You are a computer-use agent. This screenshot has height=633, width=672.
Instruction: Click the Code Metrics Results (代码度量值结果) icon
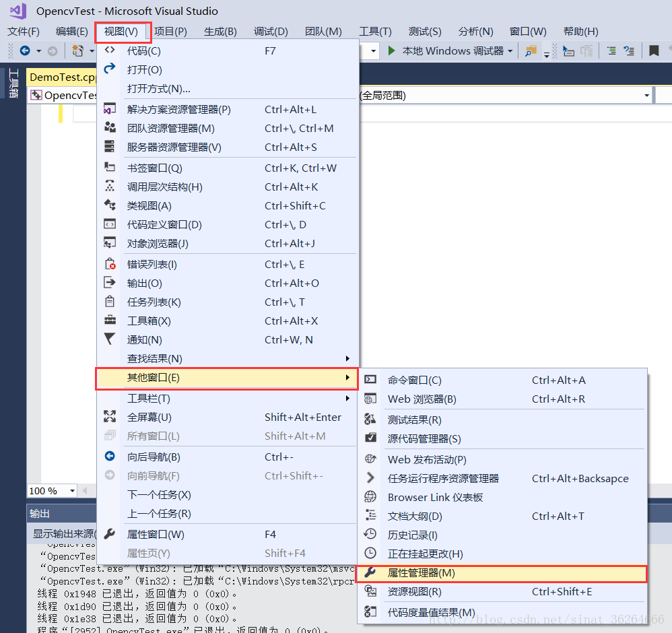point(370,611)
